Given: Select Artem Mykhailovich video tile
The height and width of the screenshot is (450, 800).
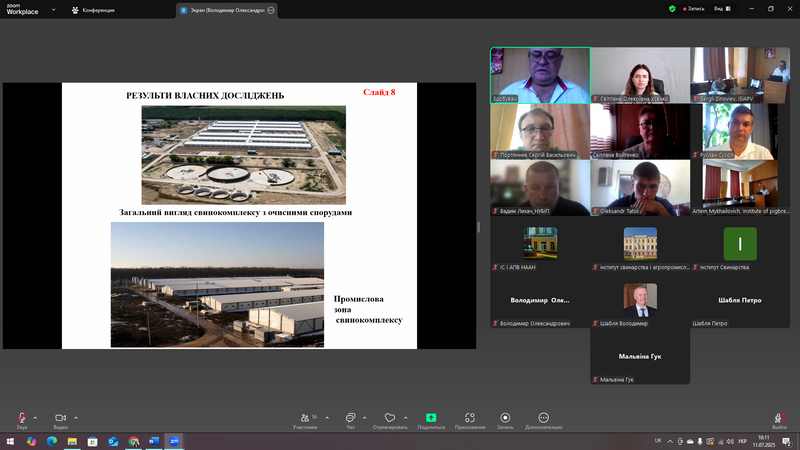Looking at the screenshot, I should (740, 188).
